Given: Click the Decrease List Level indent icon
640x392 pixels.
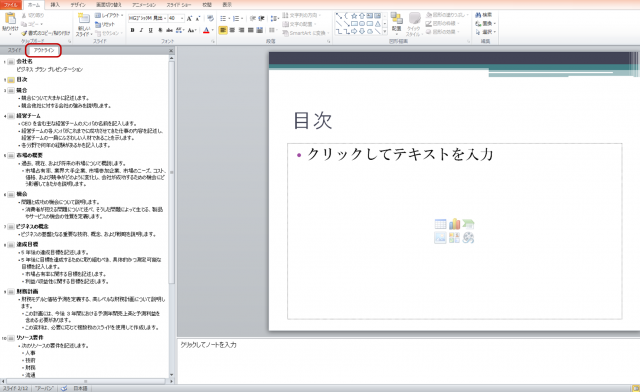Looking at the screenshot, I should (x=253, y=18).
